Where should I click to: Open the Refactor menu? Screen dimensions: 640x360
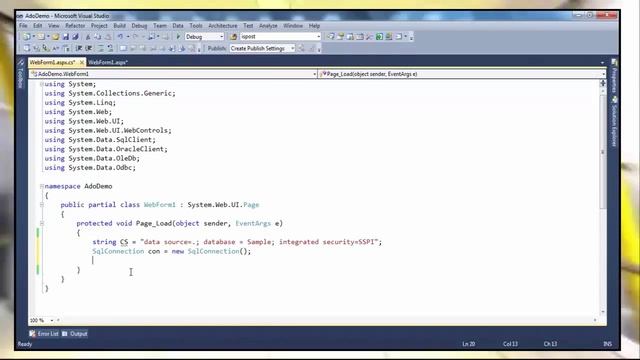tap(75, 26)
